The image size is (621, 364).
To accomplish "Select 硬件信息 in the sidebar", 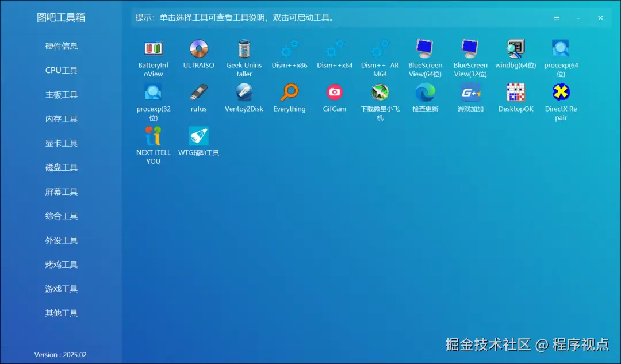I will coord(62,46).
